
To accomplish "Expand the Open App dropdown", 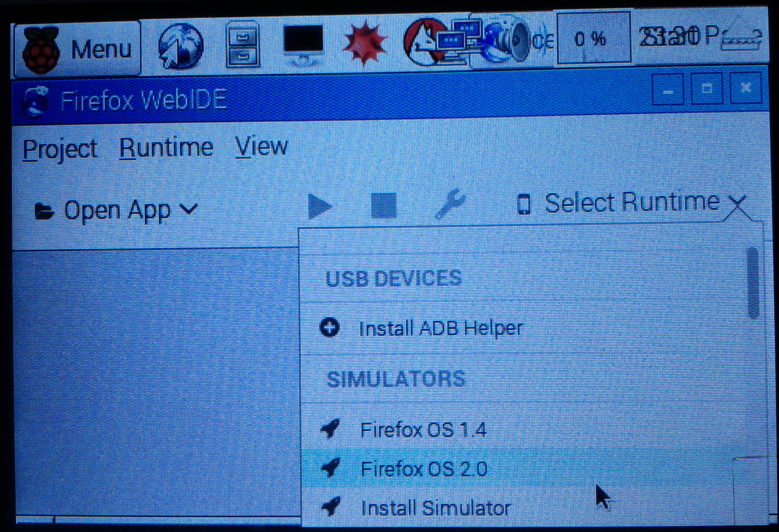I will click(116, 210).
